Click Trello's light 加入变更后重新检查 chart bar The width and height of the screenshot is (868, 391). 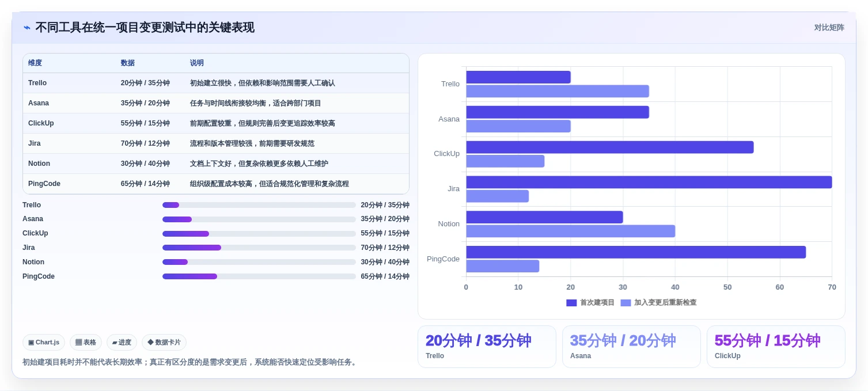tap(558, 91)
